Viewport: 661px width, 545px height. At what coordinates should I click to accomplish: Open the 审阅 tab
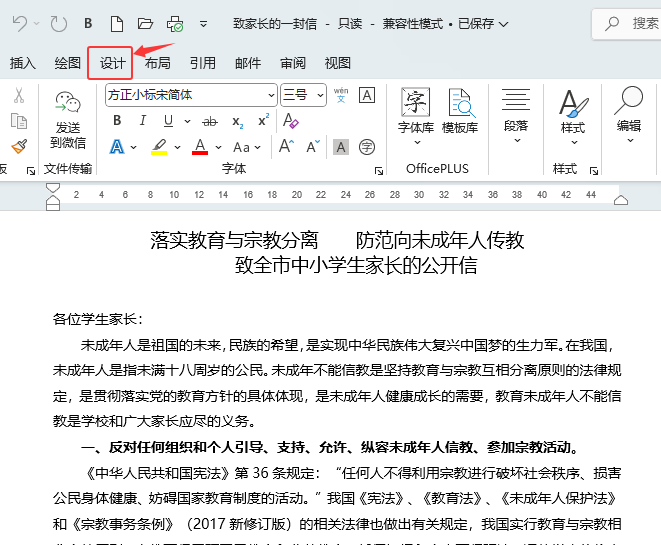pos(293,63)
